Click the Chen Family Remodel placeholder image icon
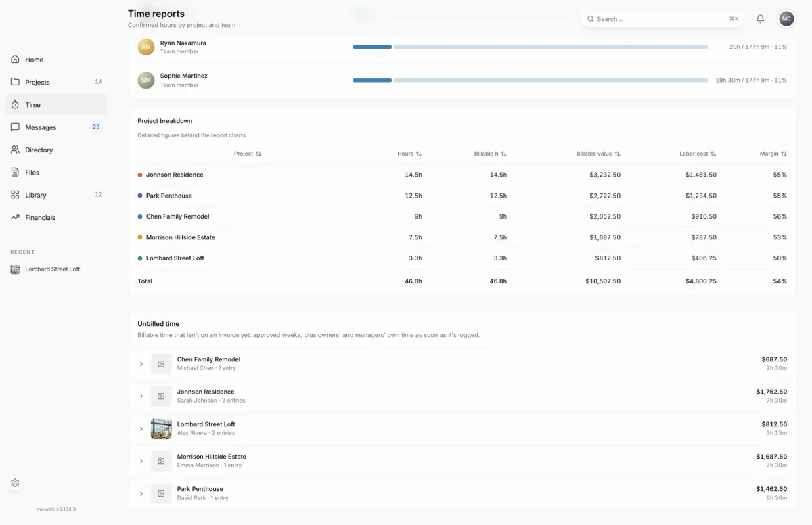The width and height of the screenshot is (812, 525). pos(161,364)
